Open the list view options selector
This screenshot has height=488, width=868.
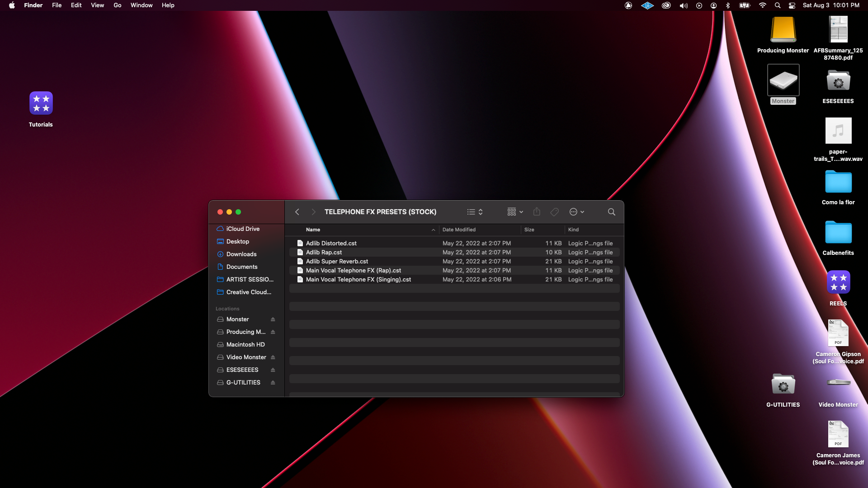[x=475, y=212]
